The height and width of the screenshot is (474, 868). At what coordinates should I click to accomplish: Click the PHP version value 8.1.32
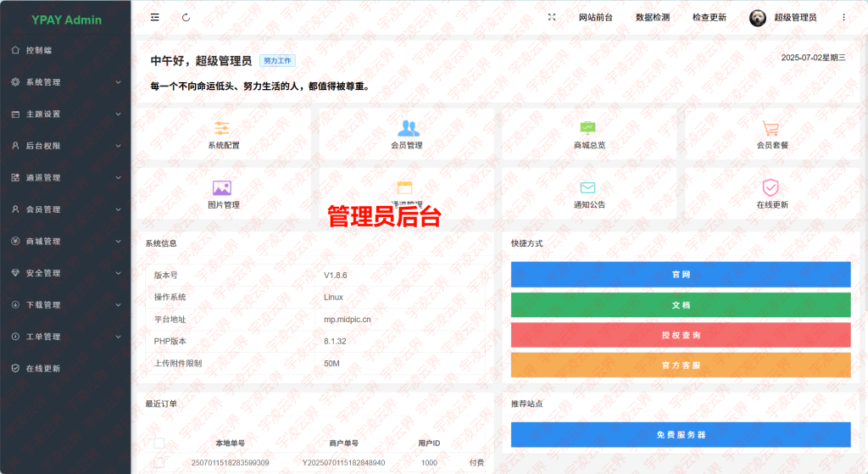pyautogui.click(x=335, y=341)
